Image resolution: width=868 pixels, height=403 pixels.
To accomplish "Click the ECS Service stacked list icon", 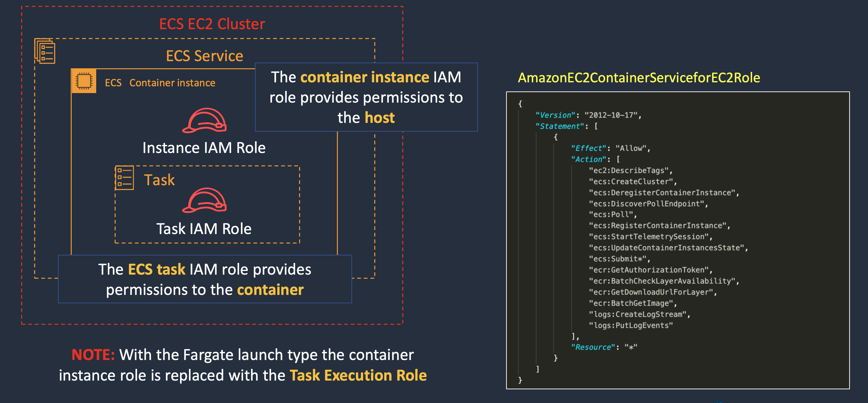I will pyautogui.click(x=45, y=51).
